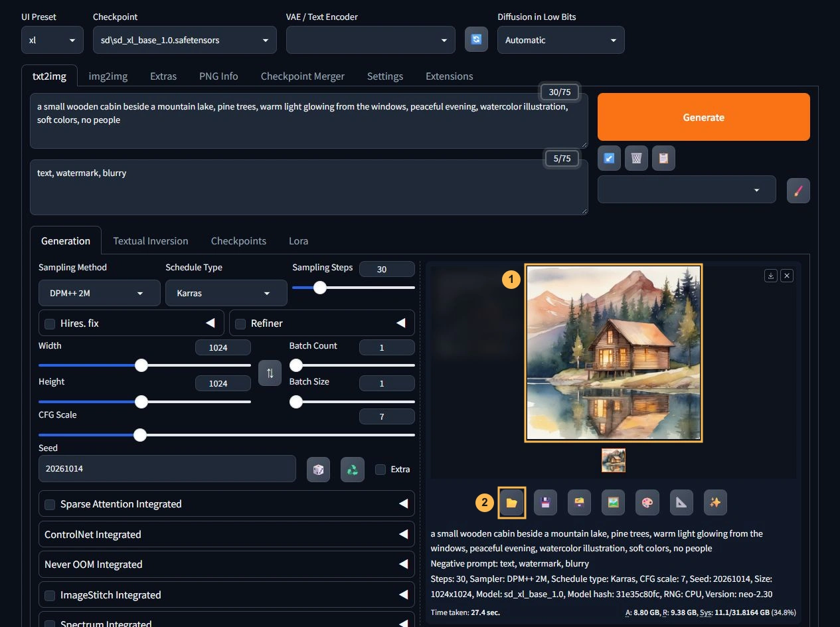Image resolution: width=840 pixels, height=627 pixels.
Task: Open the Diffusion in Low Bits dropdown
Action: [x=561, y=40]
